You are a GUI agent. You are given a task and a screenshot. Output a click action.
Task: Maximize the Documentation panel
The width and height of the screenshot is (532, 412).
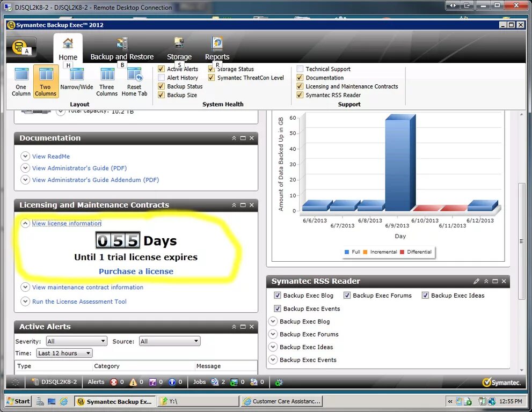point(243,138)
